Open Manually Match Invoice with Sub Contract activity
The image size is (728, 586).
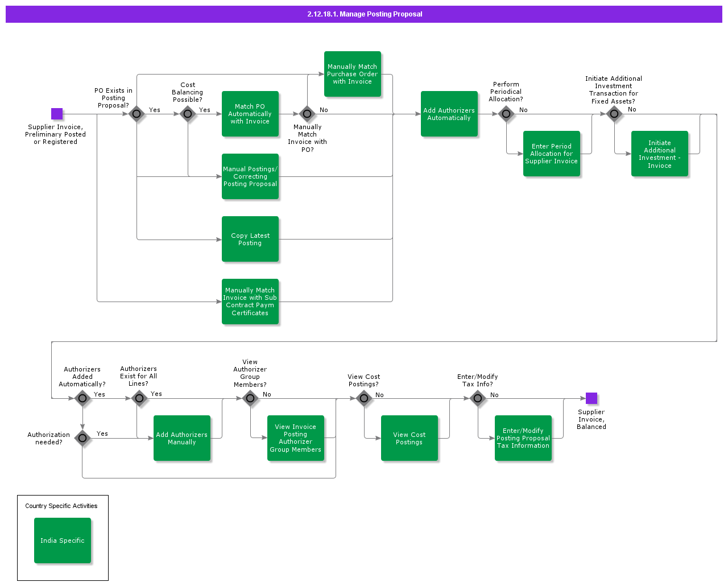(x=250, y=302)
